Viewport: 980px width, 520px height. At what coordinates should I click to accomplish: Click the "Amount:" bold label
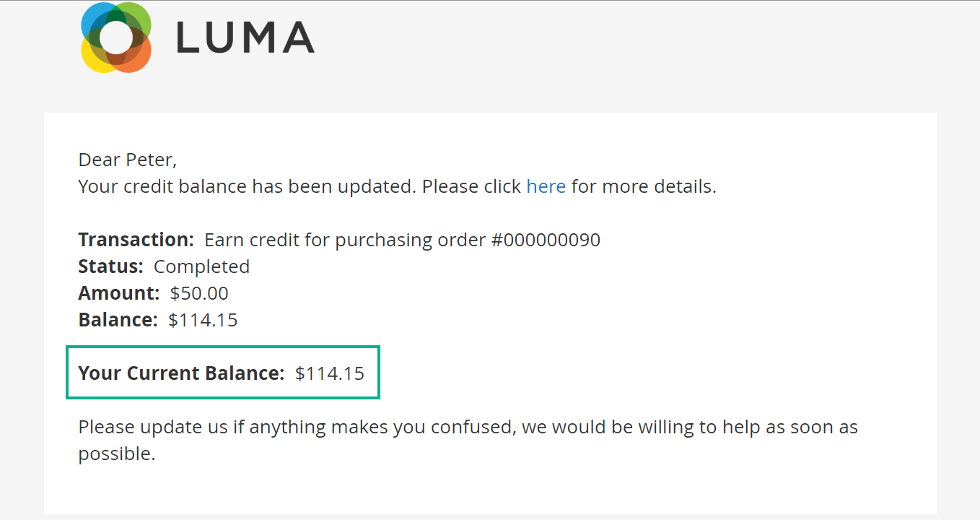[x=118, y=293]
